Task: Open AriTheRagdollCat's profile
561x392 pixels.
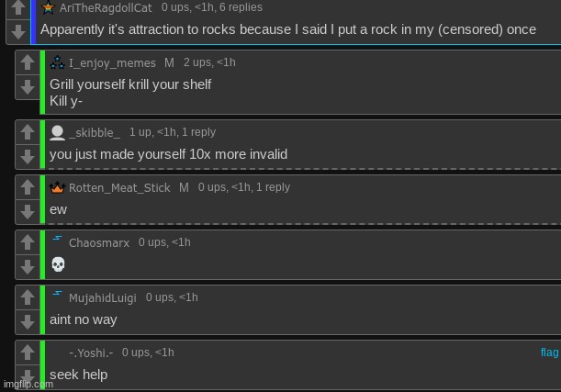Action: 106,7
